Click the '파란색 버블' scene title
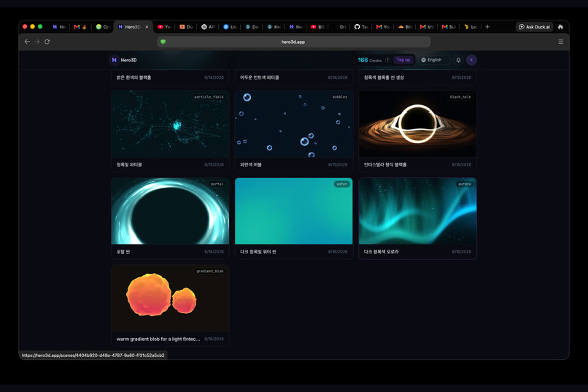Image resolution: width=588 pixels, height=392 pixels. click(x=251, y=165)
